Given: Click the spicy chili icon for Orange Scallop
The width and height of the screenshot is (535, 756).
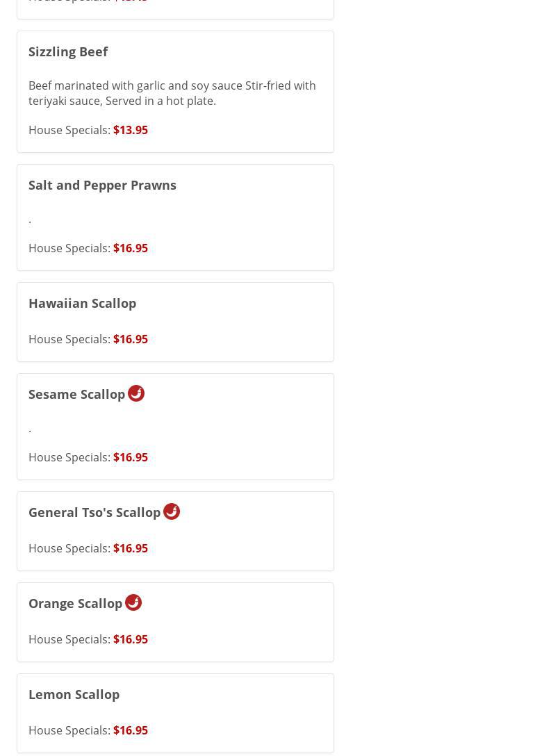Looking at the screenshot, I should click(133, 602).
